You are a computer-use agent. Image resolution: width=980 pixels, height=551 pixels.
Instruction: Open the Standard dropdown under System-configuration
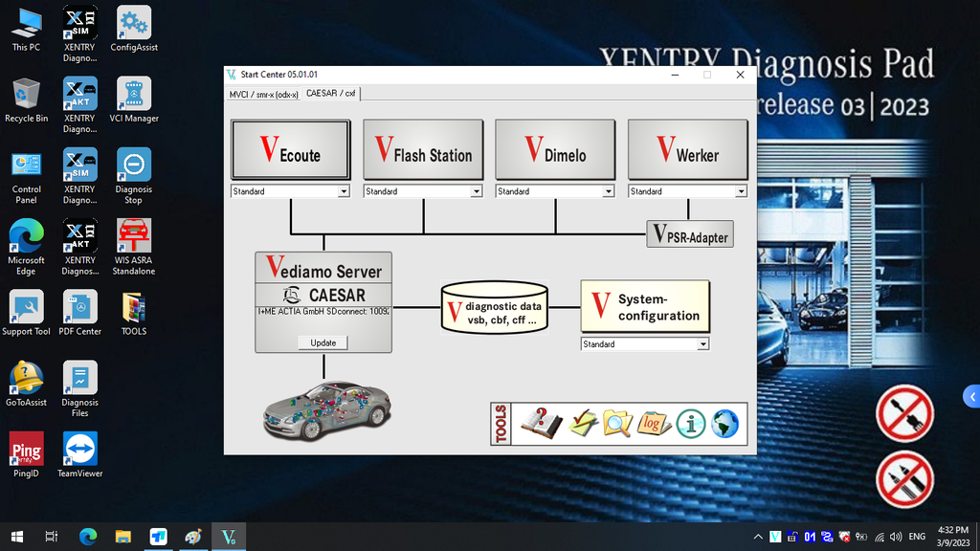(702, 344)
